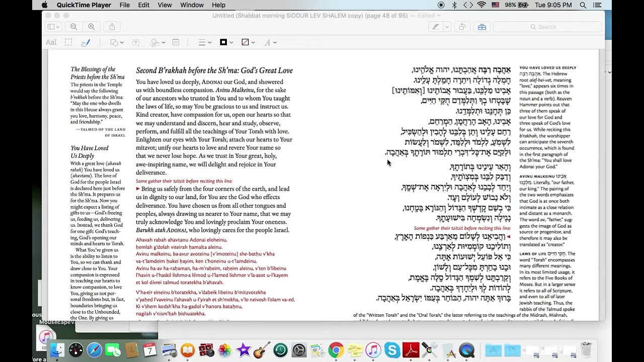Open Calendar from the Dock
This screenshot has width=644, height=362.
point(150,350)
